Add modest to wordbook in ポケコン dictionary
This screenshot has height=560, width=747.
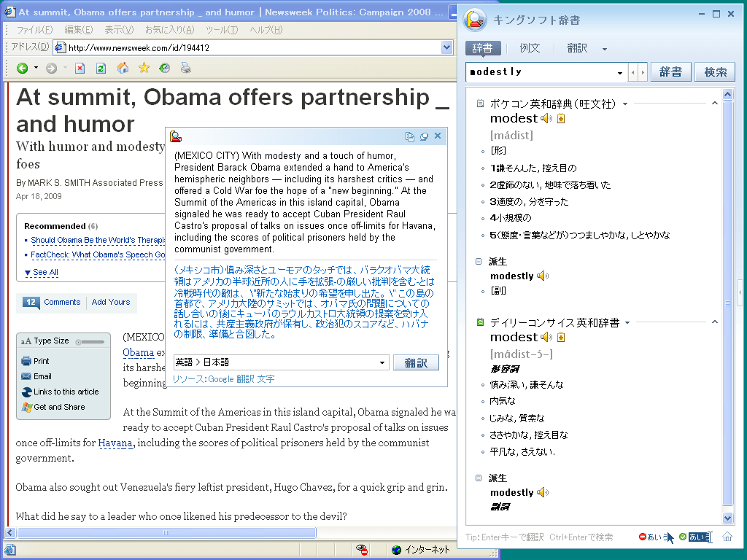(x=561, y=119)
